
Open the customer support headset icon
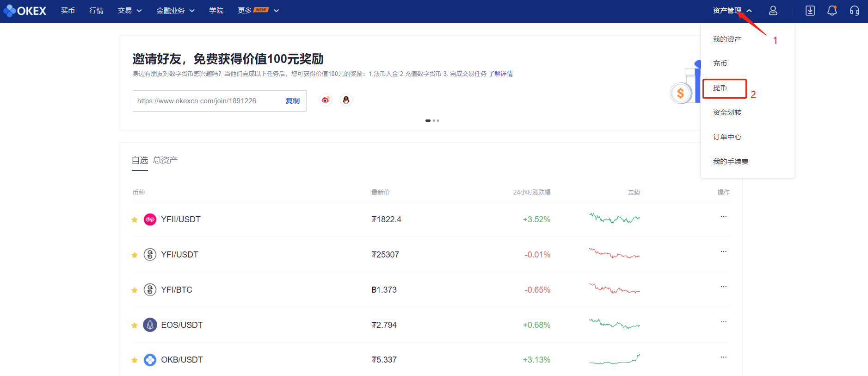pos(854,11)
